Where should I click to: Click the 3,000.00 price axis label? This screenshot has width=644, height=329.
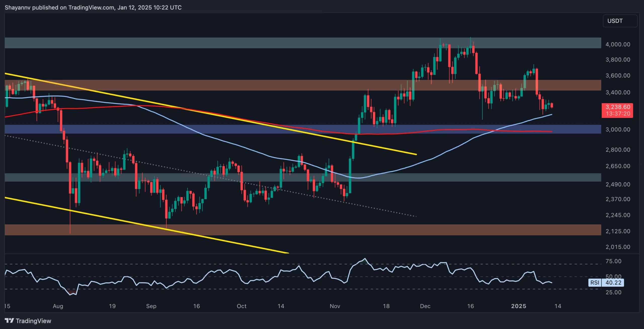click(618, 130)
